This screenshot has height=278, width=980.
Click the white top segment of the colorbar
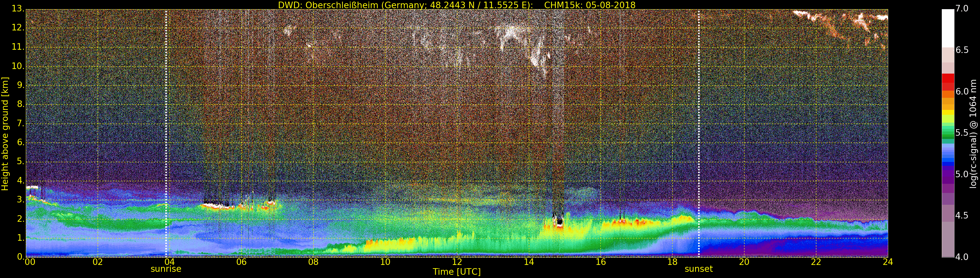tap(948, 28)
